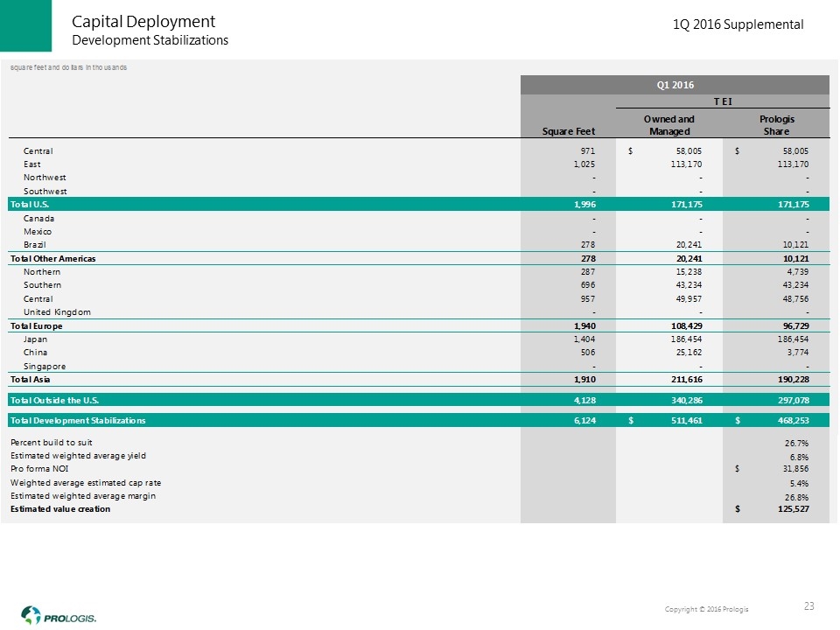The height and width of the screenshot is (630, 840).
Task: Select the Total U.S. row label
Action: point(30,204)
